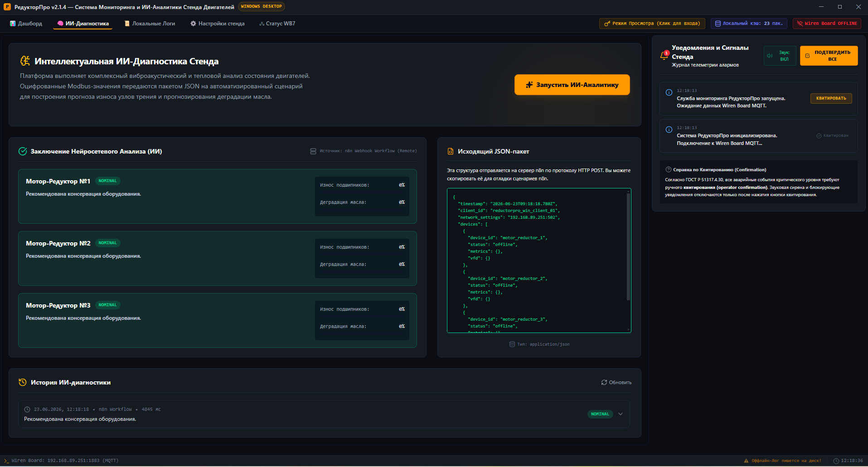The image size is (868, 467).
Task: Expand the NOMINAL badge in history row
Action: pyautogui.click(x=600, y=414)
